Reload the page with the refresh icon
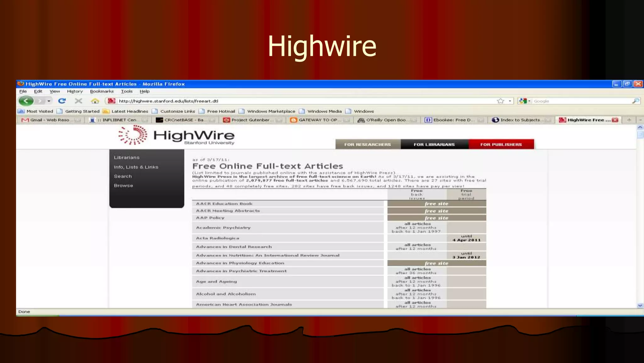Viewport: 644px width, 363px height. point(62,101)
